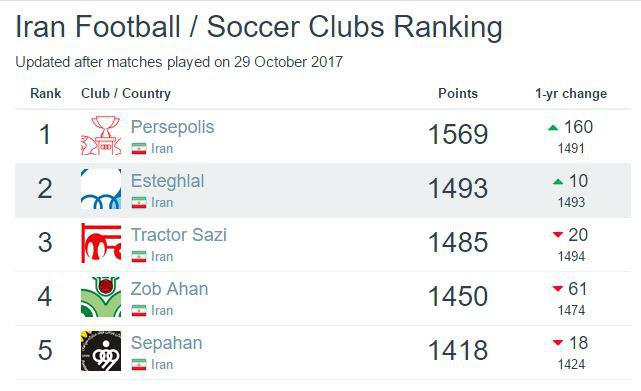
Task: Click the Persepolis club logo
Action: (101, 135)
